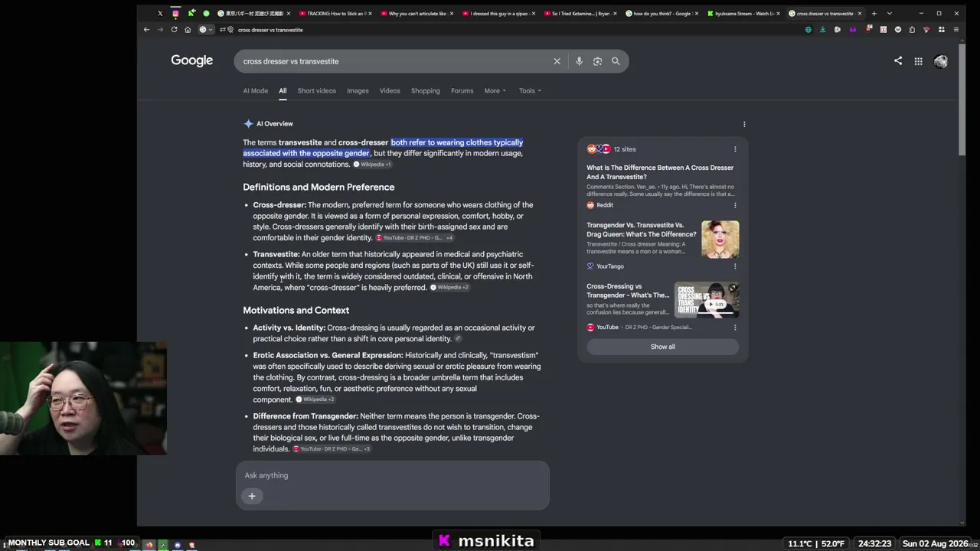The image size is (980, 551).
Task: Share the search results page
Action: (898, 61)
